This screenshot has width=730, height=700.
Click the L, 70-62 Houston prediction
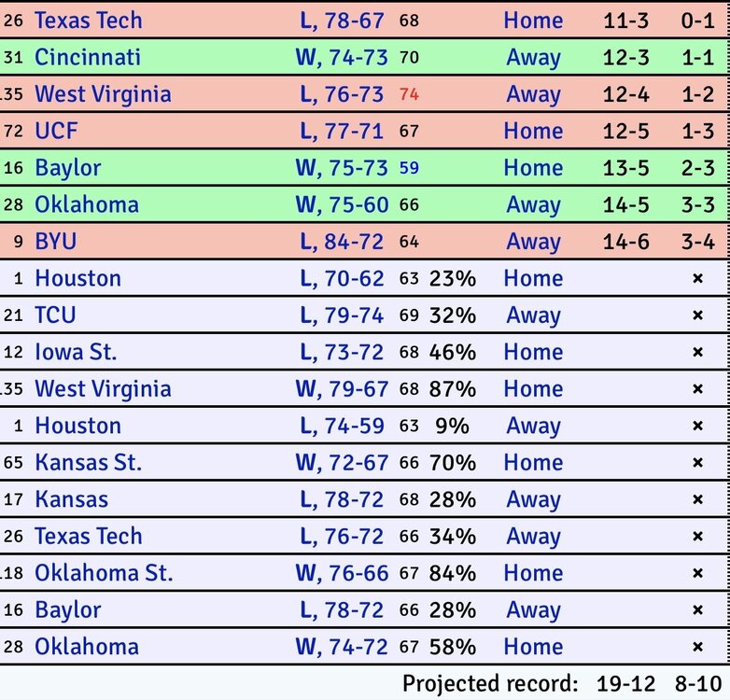click(342, 278)
